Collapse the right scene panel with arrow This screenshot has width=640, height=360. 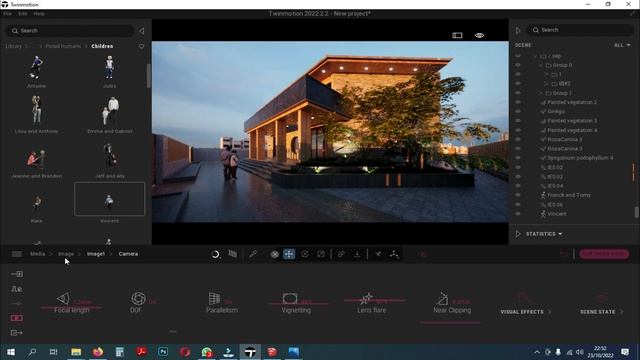point(518,30)
